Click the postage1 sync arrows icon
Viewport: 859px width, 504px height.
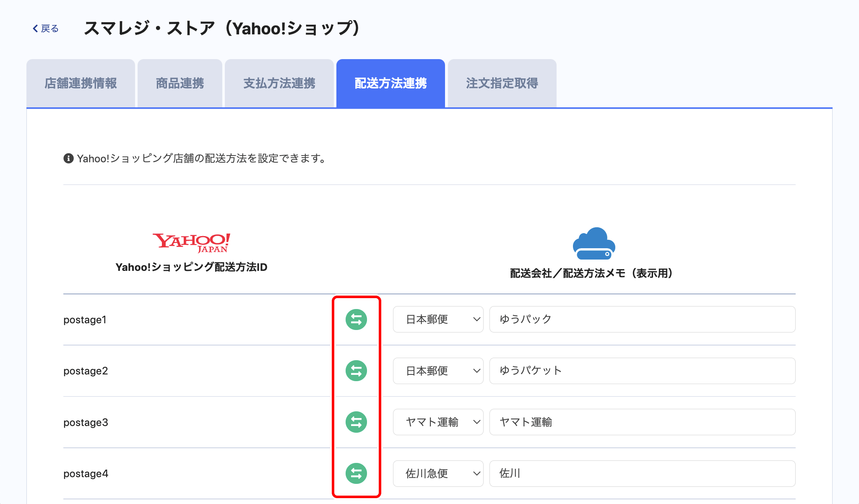coord(356,320)
